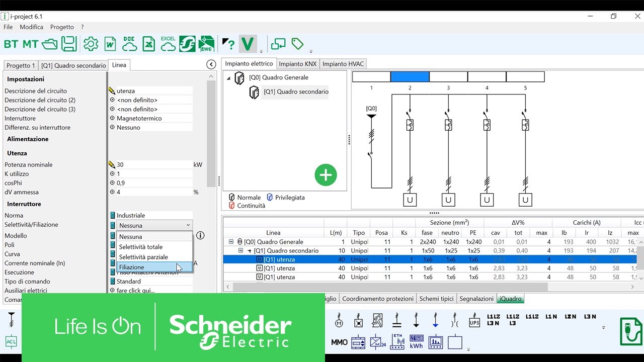Click the MT medium-voltage project icon
Screen dimensions: 644x362
tap(30, 44)
